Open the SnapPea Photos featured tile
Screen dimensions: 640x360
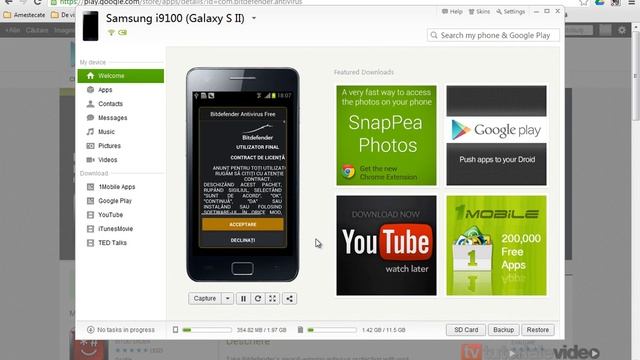tap(386, 135)
